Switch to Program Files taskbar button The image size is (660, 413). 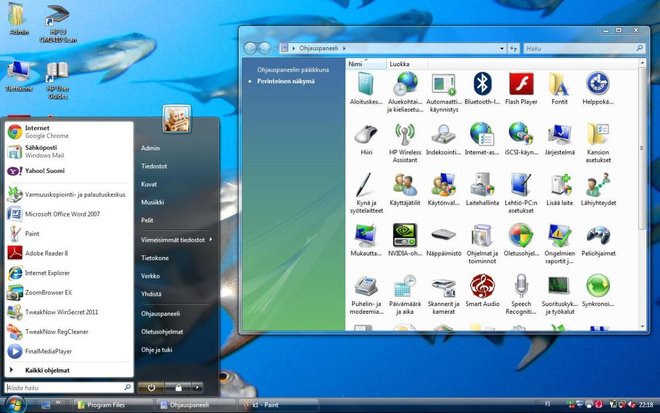click(114, 405)
